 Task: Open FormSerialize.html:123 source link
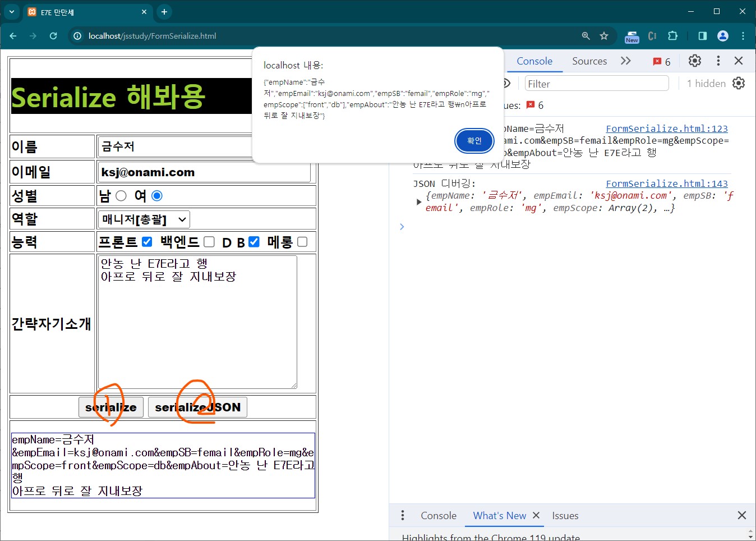pyautogui.click(x=667, y=129)
